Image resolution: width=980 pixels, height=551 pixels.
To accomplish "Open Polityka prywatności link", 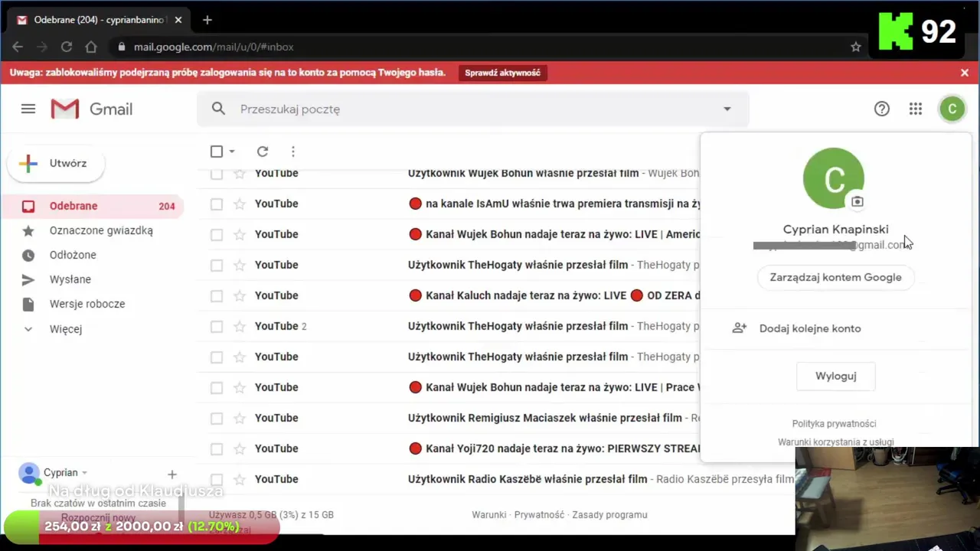I will [835, 423].
